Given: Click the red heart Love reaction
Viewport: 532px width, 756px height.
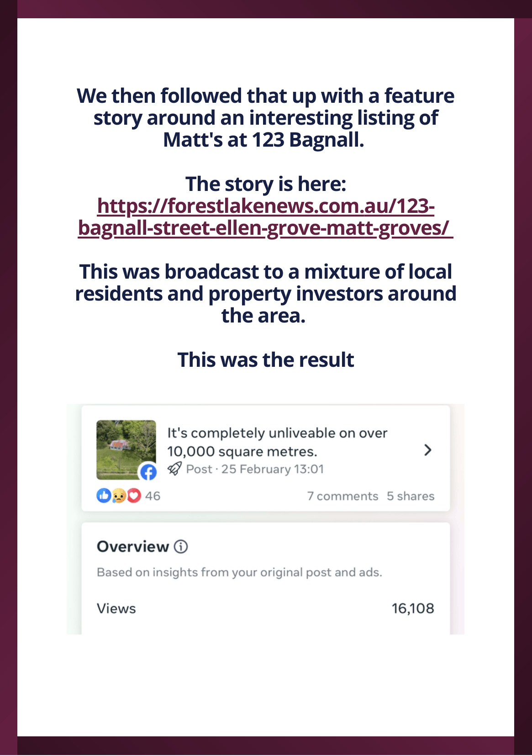Looking at the screenshot, I should 134,496.
